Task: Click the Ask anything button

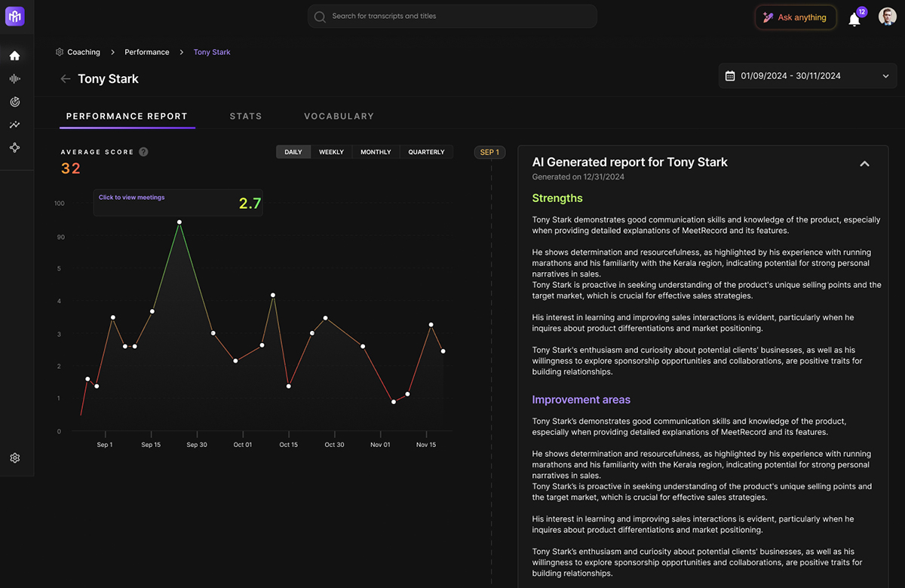Action: click(x=796, y=17)
